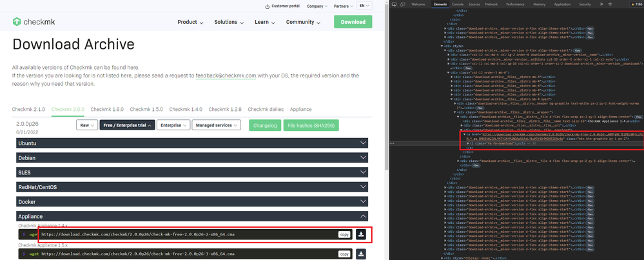Click the checkmk logo
The image size is (644, 260).
click(34, 22)
